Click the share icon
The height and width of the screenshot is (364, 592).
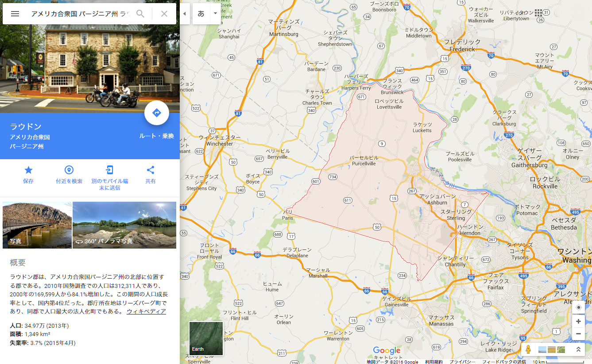point(151,170)
